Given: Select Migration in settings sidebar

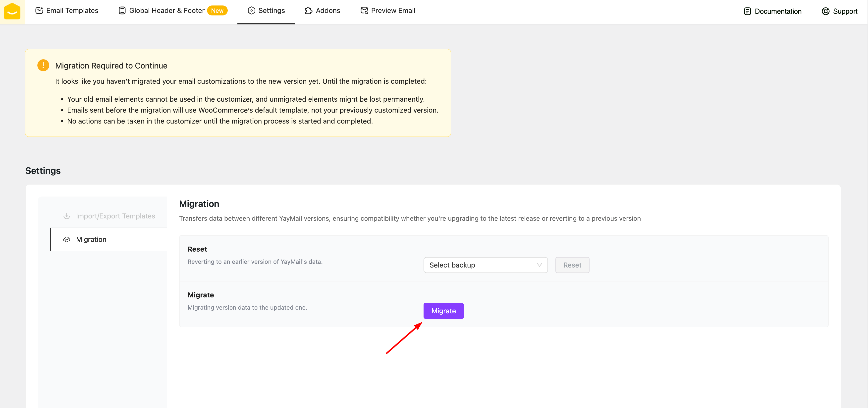Looking at the screenshot, I should click(x=91, y=239).
